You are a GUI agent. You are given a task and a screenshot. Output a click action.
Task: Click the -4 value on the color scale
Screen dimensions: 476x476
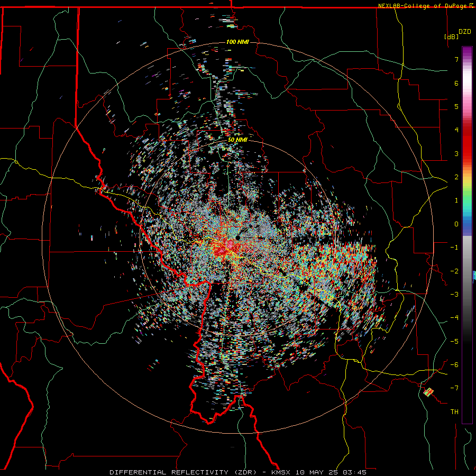[x=454, y=318]
